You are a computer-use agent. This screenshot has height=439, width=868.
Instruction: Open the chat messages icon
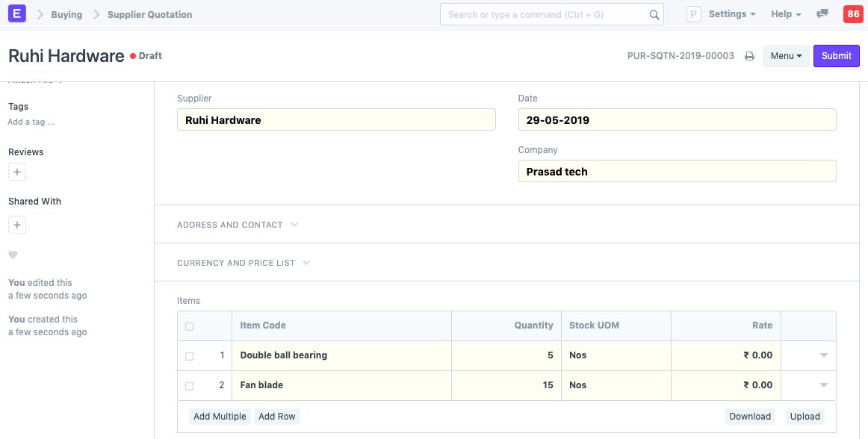(x=822, y=14)
